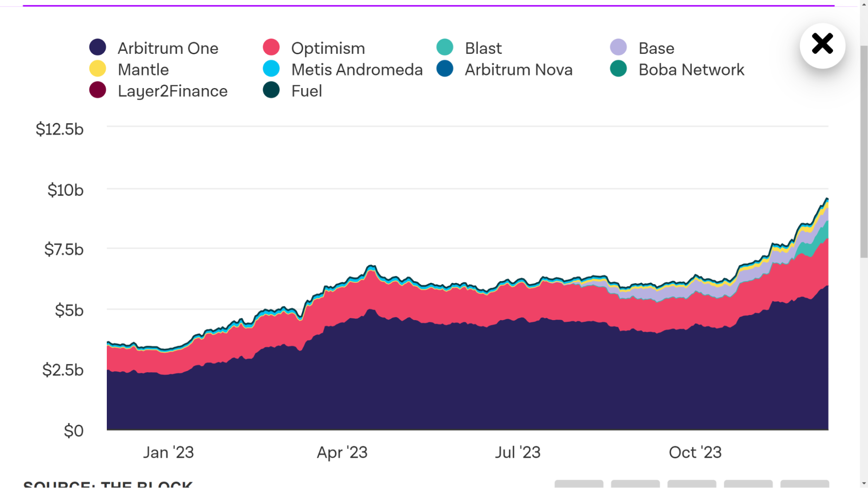
Task: Click Arbitrum Nova blue legend dot
Action: [445, 69]
